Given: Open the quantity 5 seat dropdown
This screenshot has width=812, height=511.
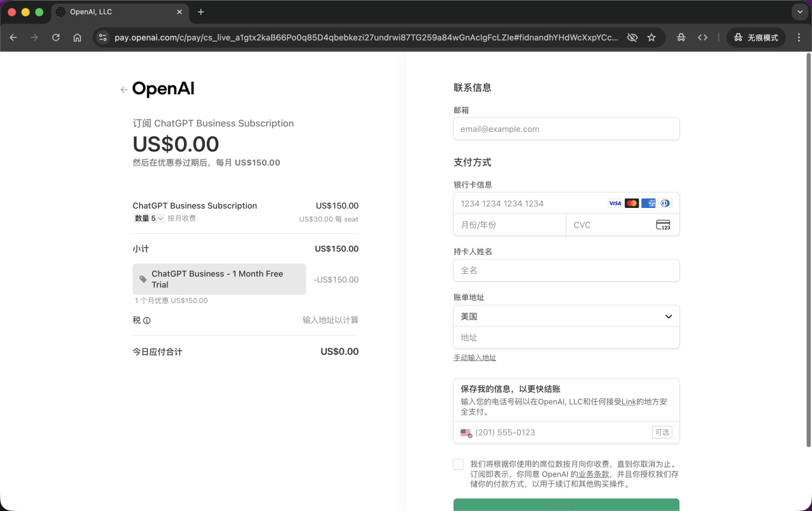Looking at the screenshot, I should (x=148, y=219).
